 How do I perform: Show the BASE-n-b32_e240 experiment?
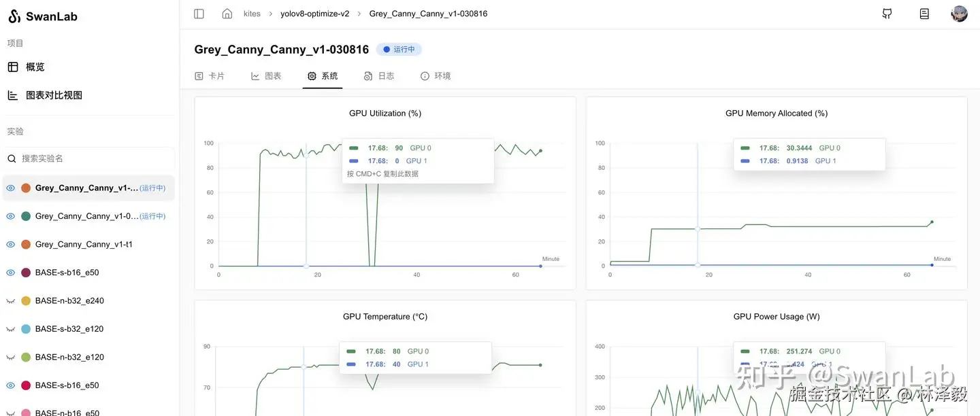pyautogui.click(x=10, y=301)
